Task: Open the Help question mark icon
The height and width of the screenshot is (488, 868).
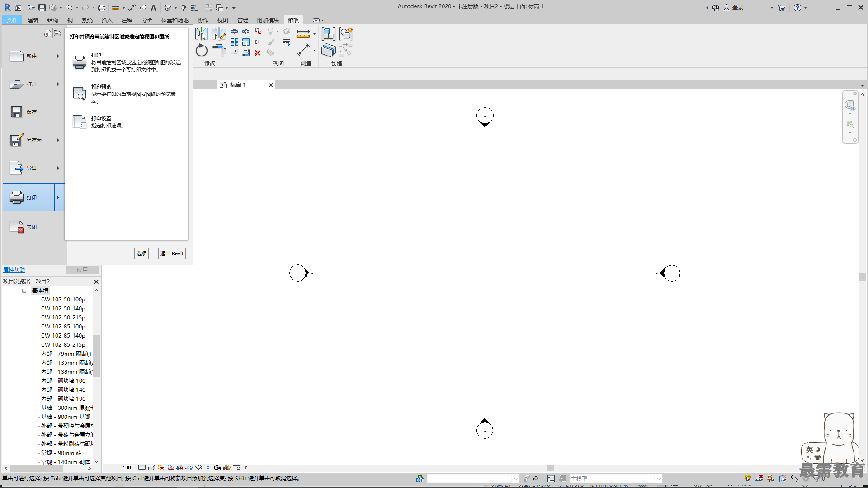Action: click(797, 8)
